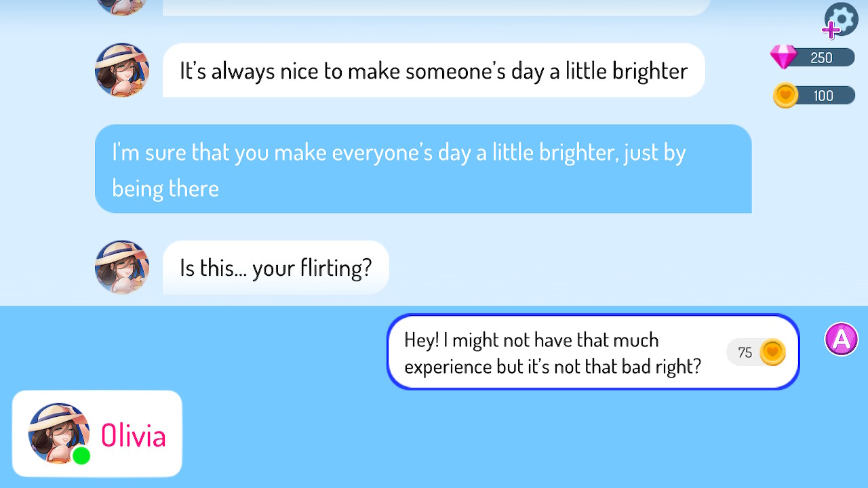Viewport: 868px width, 488px height.
Task: Click the green online status indicator
Action: [x=81, y=455]
